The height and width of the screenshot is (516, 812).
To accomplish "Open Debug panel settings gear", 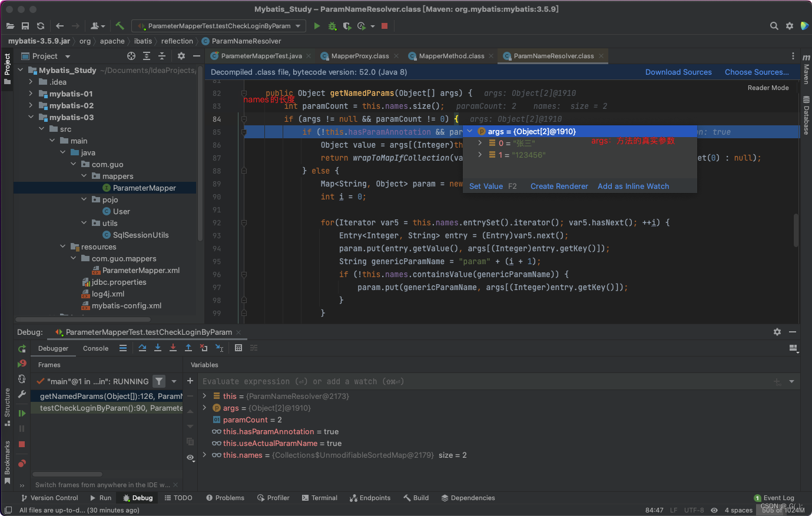I will pyautogui.click(x=777, y=332).
